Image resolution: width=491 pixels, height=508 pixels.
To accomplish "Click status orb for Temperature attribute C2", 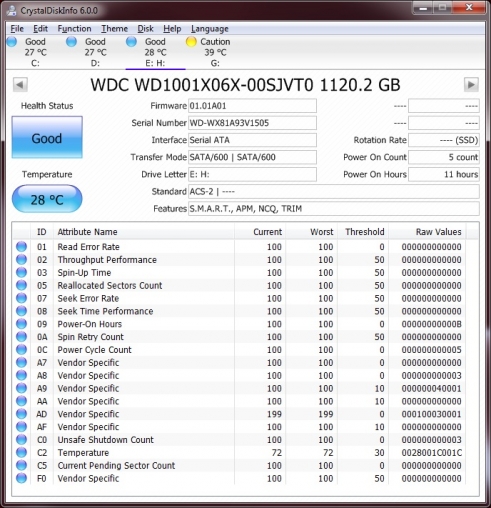I will click(x=21, y=452).
